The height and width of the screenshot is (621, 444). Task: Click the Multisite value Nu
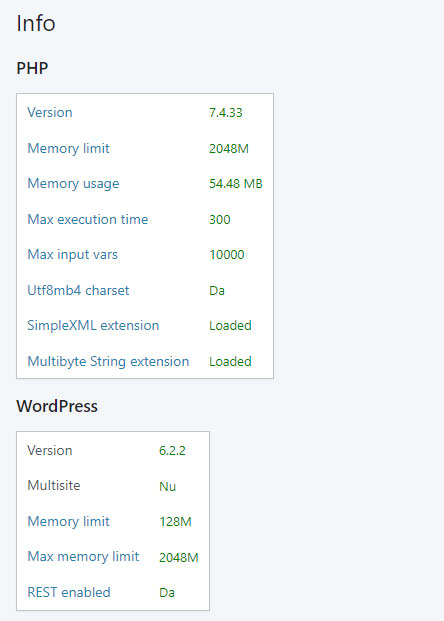pyautogui.click(x=168, y=486)
